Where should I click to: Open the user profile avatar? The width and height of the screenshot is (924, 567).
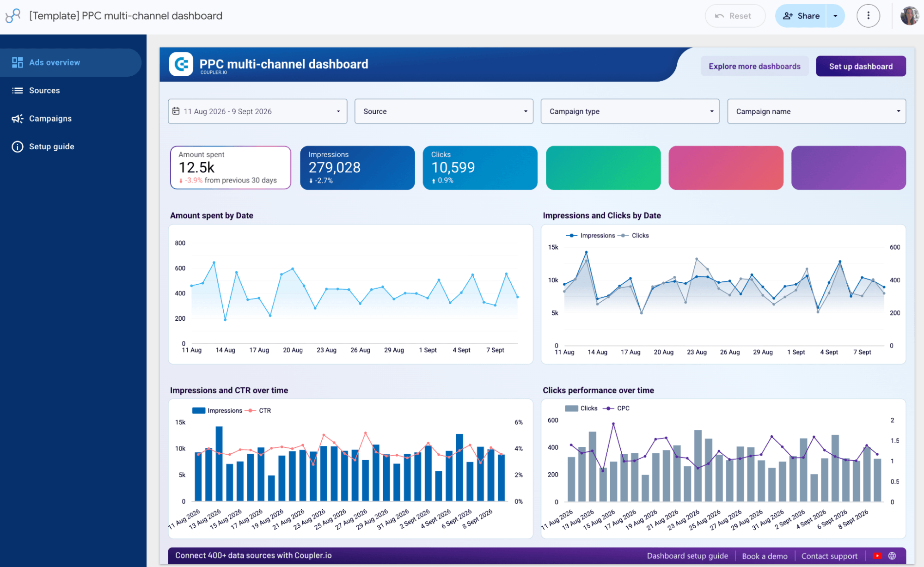(x=909, y=16)
